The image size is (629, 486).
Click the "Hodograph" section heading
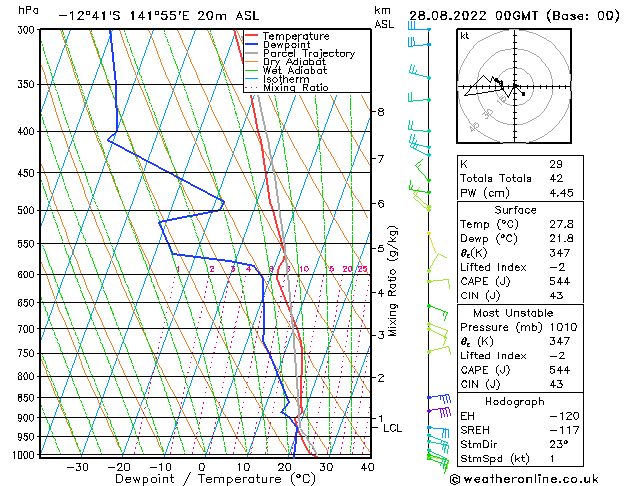point(515,402)
